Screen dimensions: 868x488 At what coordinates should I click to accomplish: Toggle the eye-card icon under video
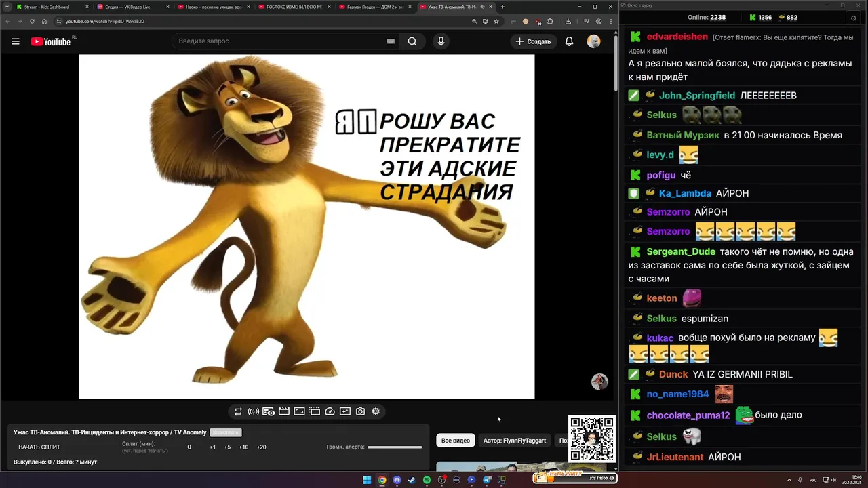click(269, 411)
